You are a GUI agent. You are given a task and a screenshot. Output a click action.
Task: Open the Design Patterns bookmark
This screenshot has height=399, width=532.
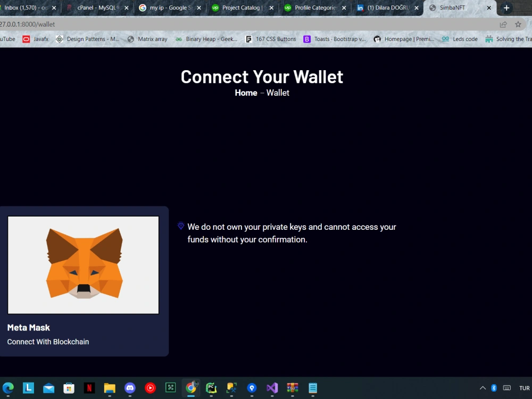click(x=88, y=39)
